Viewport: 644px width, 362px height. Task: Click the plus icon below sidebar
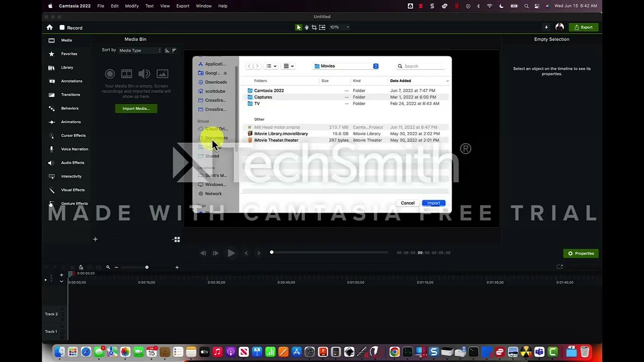pos(95,239)
